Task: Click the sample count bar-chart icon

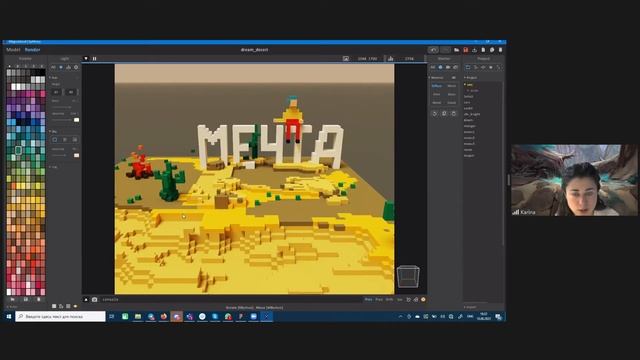Action: (391, 59)
